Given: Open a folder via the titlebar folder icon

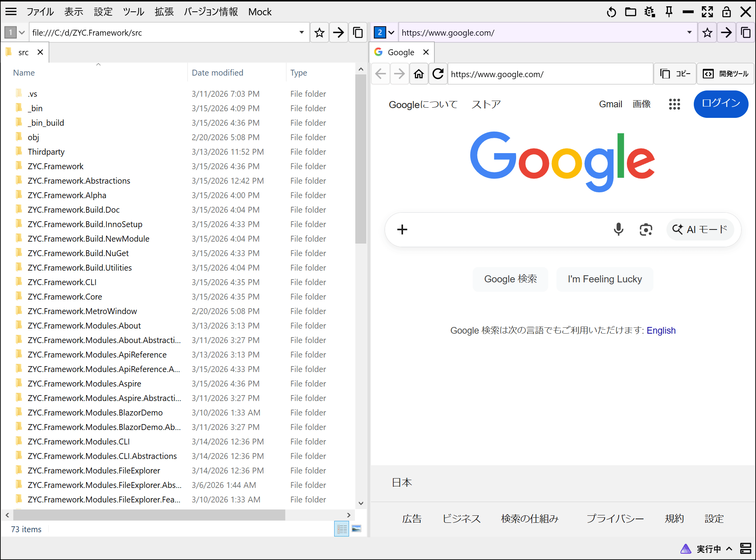Looking at the screenshot, I should (630, 12).
